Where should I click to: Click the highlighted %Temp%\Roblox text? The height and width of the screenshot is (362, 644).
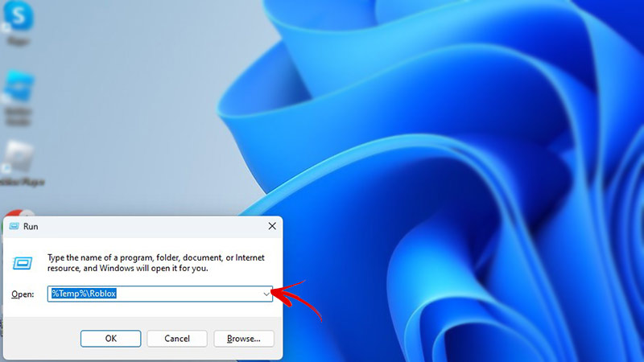[84, 294]
